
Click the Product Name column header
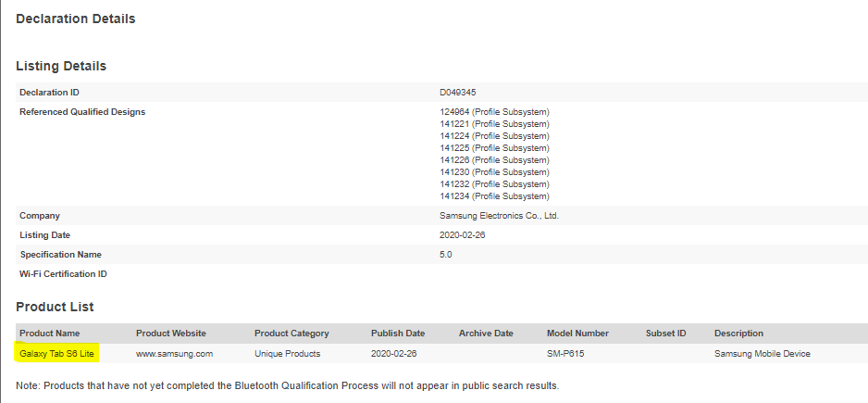coord(50,334)
